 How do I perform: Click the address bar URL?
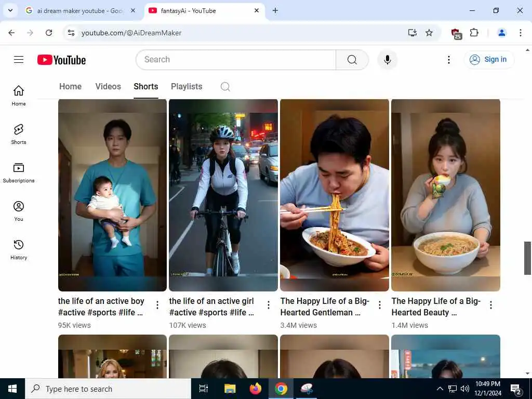tap(131, 33)
